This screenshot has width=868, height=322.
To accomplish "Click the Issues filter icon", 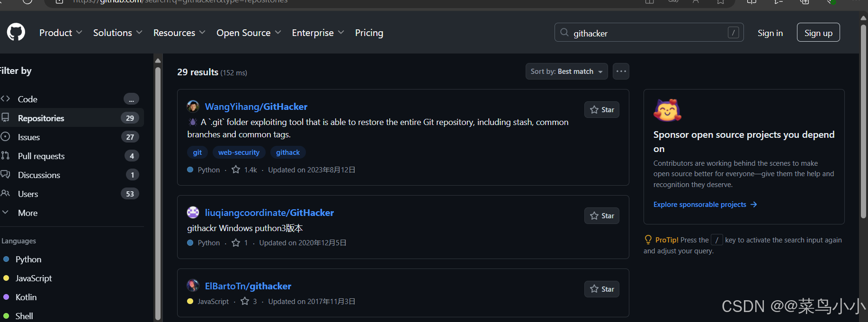I will (x=5, y=137).
